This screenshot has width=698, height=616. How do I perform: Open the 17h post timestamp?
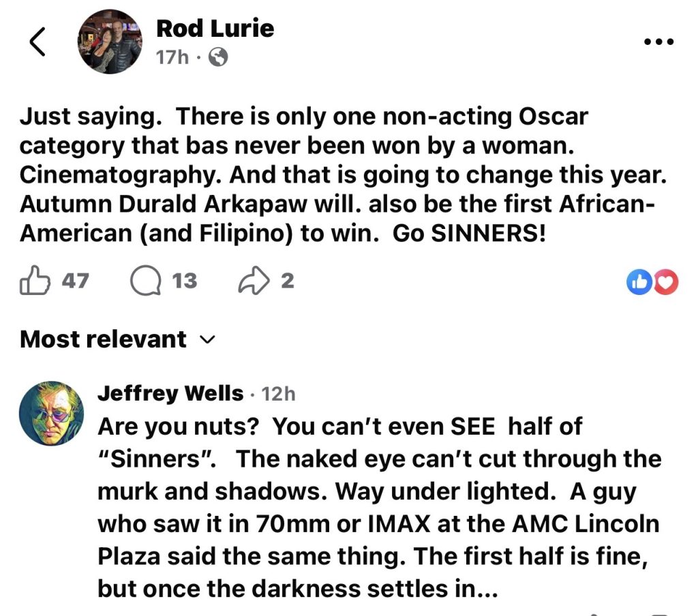coord(172,57)
